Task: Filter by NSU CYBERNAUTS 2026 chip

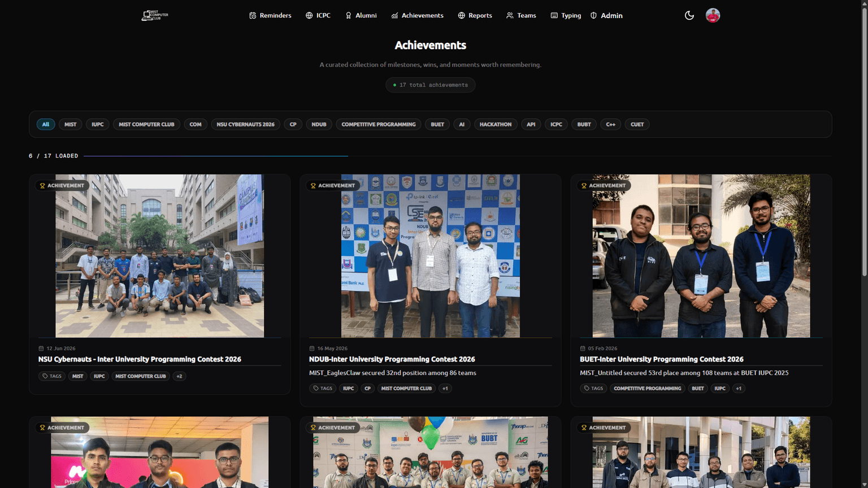Action: [245, 124]
